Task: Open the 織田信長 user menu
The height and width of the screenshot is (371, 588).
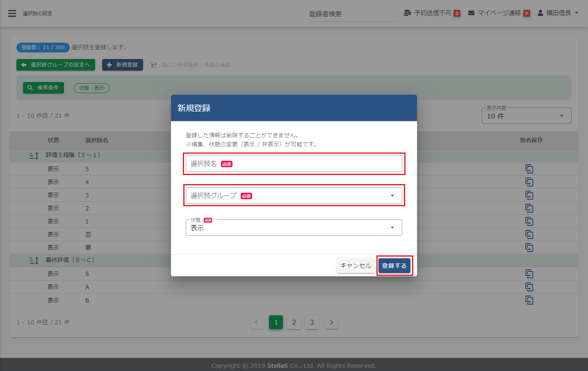Action: [558, 13]
